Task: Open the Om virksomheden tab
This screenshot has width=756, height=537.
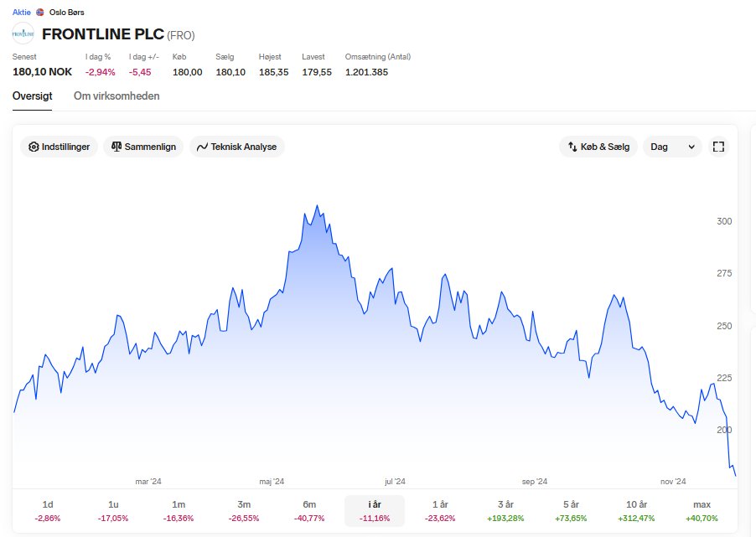Action: tap(117, 96)
